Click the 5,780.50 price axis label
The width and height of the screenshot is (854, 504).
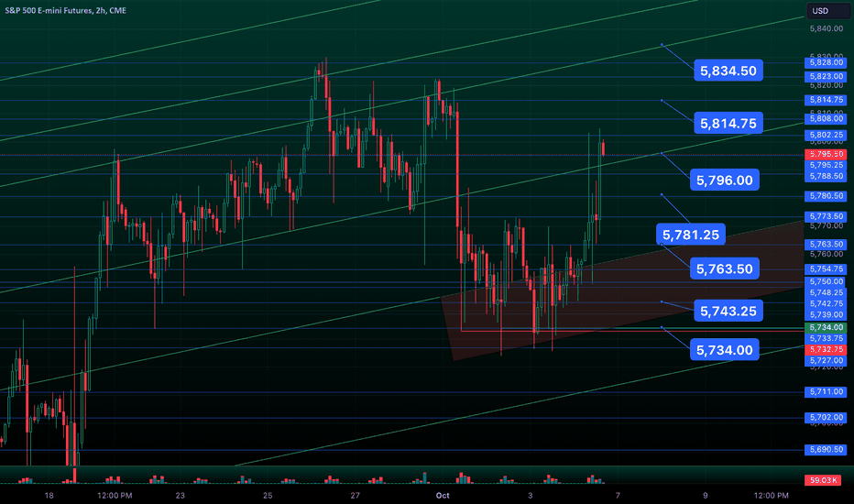pos(826,196)
